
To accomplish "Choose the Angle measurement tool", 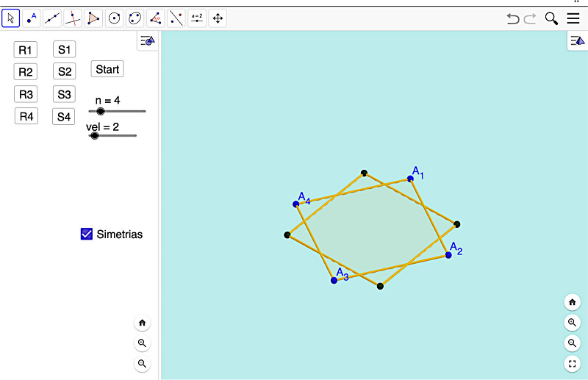I will tap(155, 18).
